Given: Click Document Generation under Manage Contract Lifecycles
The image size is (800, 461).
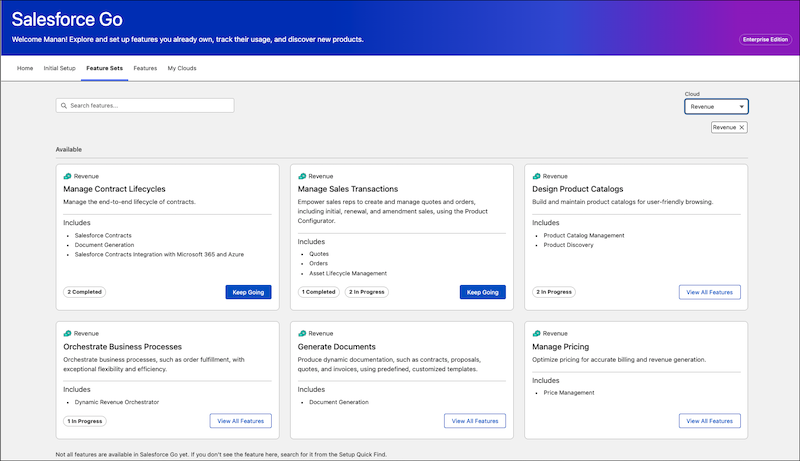Looking at the screenshot, I should point(105,245).
